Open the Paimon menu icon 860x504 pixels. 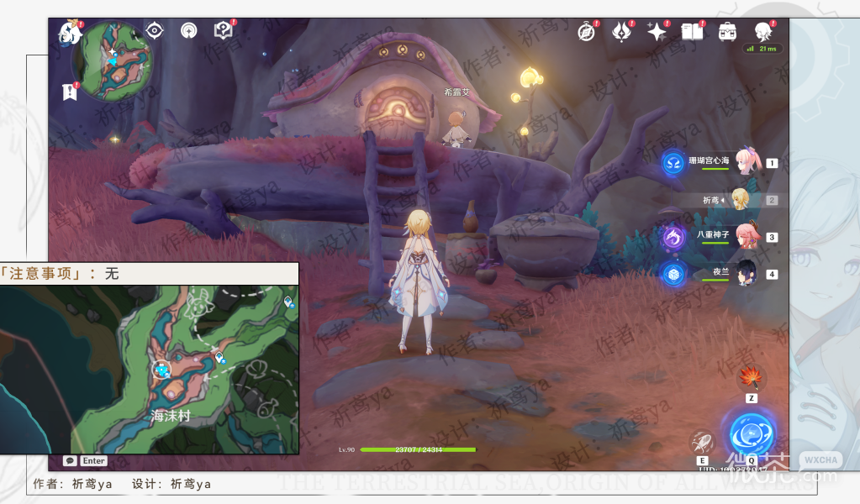pyautogui.click(x=69, y=34)
